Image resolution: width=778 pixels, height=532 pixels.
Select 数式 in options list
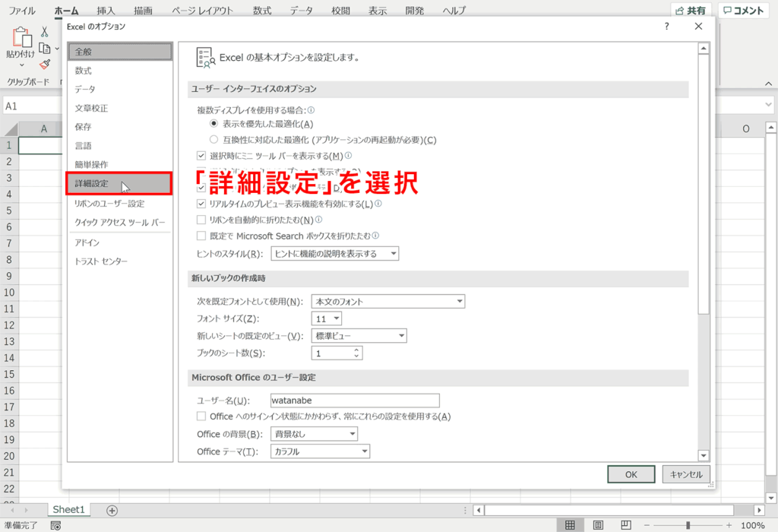coord(119,71)
